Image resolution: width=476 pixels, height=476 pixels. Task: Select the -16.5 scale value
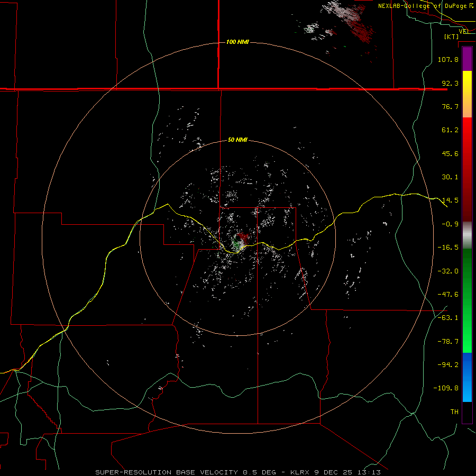point(448,248)
